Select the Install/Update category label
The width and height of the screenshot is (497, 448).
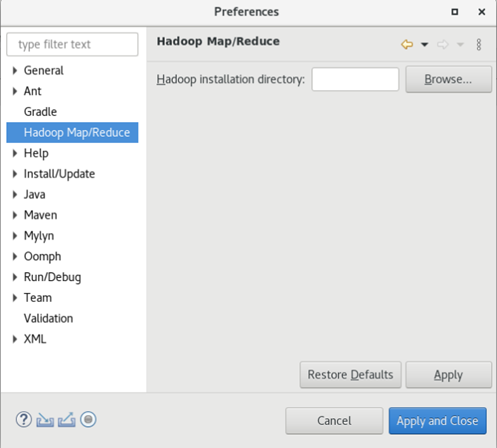coord(59,174)
